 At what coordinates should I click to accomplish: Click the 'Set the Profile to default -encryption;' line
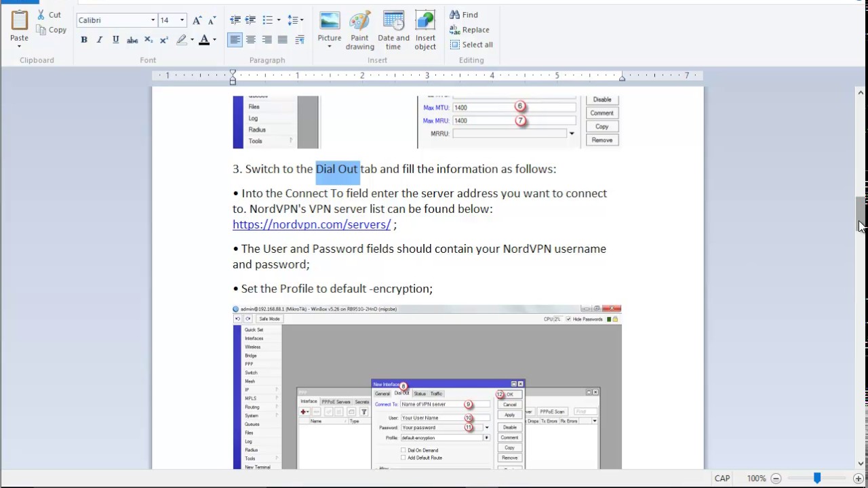coord(333,289)
